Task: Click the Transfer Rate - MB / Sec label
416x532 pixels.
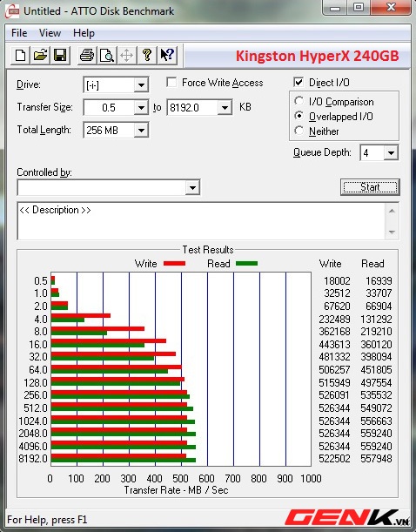Action: pos(176,490)
